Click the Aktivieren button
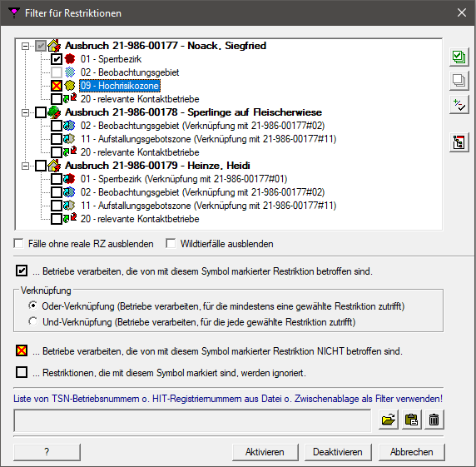The width and height of the screenshot is (476, 467). click(x=265, y=452)
